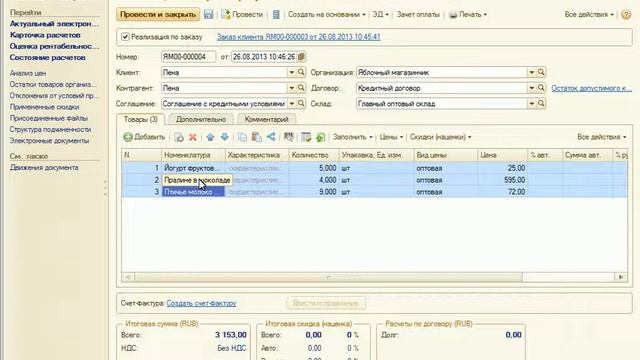
Task: Open Структура подчиненности in the side panel
Action: [x=50, y=129]
